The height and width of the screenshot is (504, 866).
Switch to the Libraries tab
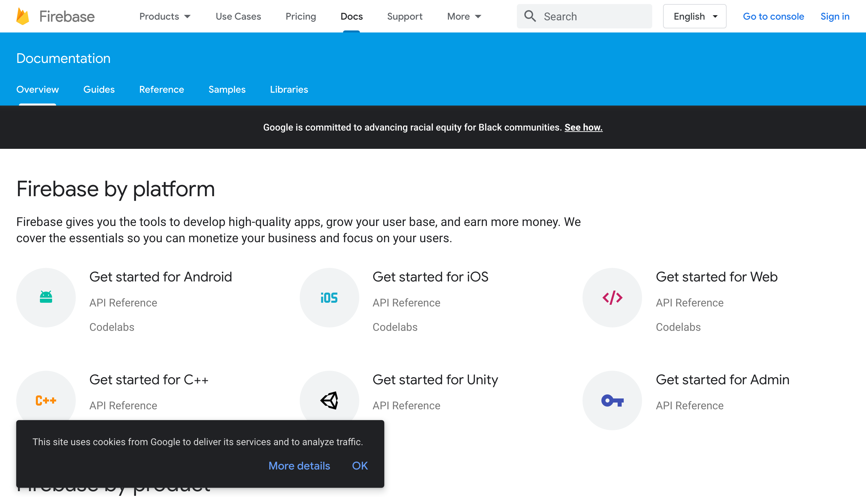pyautogui.click(x=289, y=90)
